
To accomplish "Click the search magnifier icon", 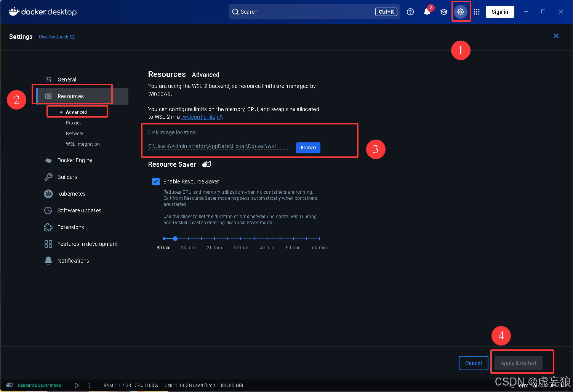I will pyautogui.click(x=235, y=12).
